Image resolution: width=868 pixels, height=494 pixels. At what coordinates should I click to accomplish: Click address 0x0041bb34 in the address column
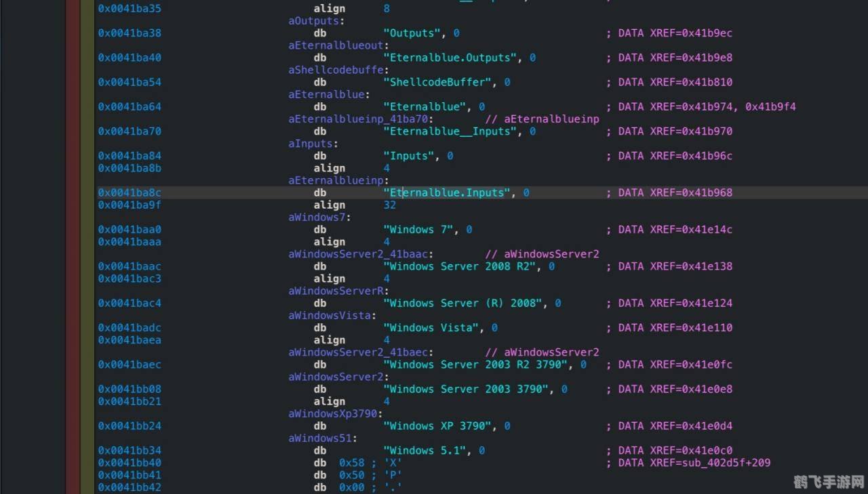[x=130, y=451]
